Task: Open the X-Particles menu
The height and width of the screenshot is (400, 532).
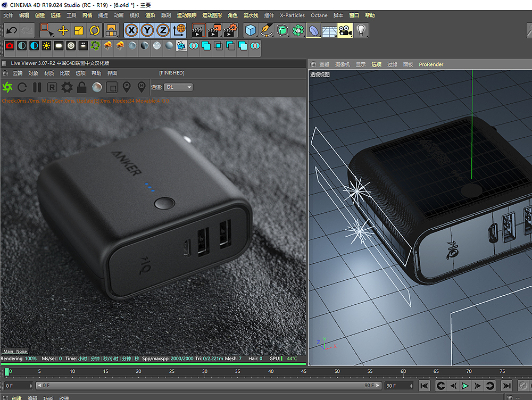Action: coord(292,15)
